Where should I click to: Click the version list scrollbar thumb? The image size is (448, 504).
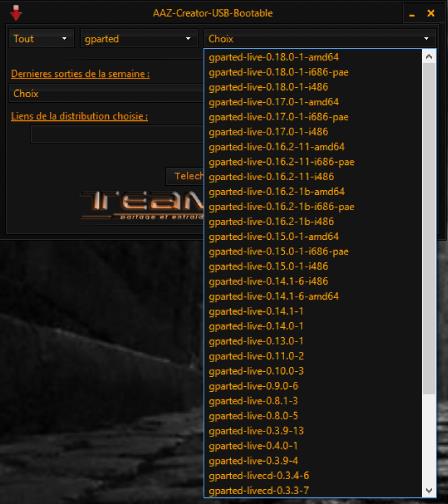[429, 228]
